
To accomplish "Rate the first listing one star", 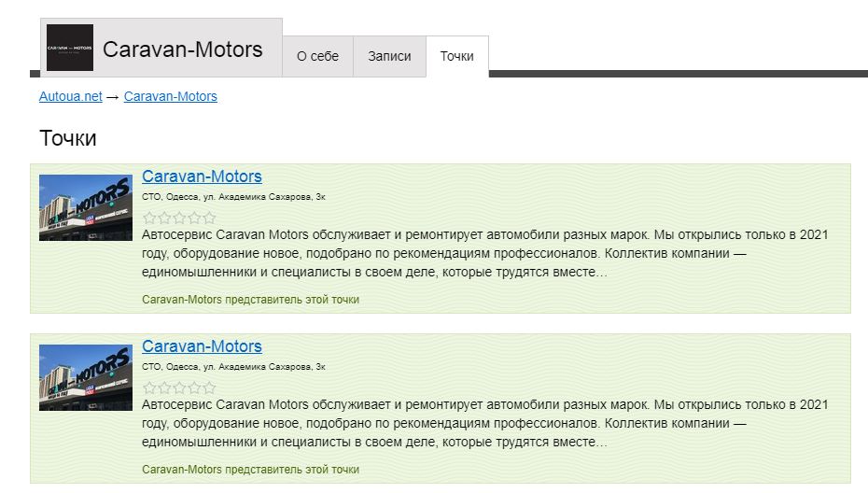I will click(149, 218).
